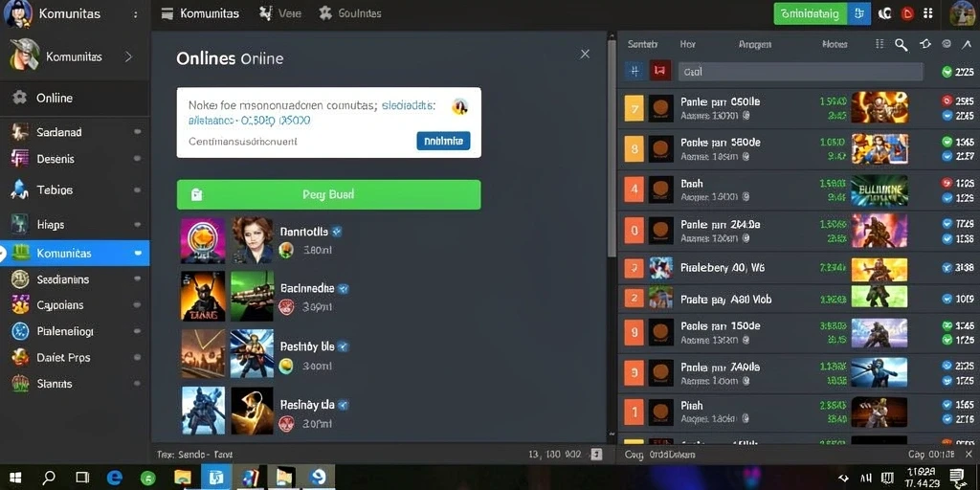Open Task View on the taskbar
980x490 pixels.
(x=82, y=478)
